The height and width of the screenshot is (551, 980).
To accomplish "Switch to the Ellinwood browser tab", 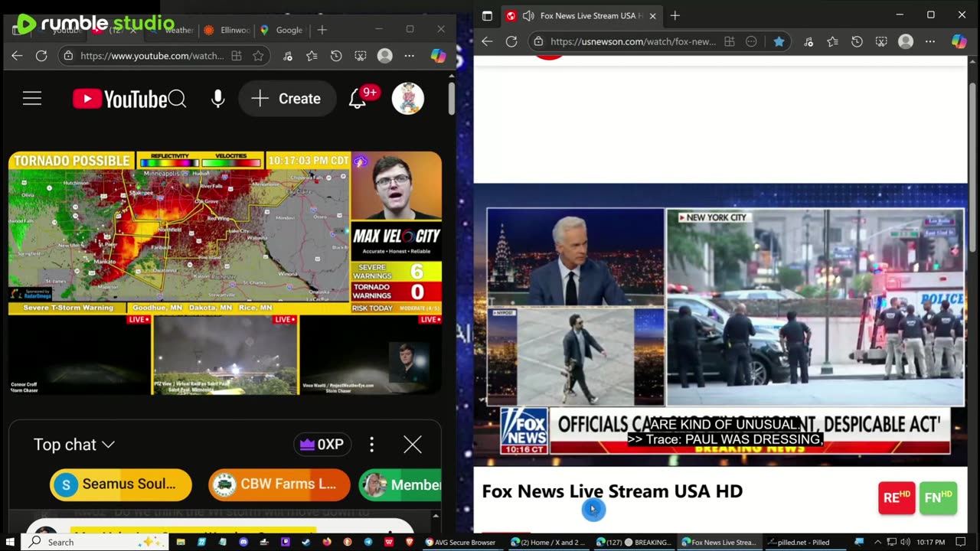I will [225, 30].
